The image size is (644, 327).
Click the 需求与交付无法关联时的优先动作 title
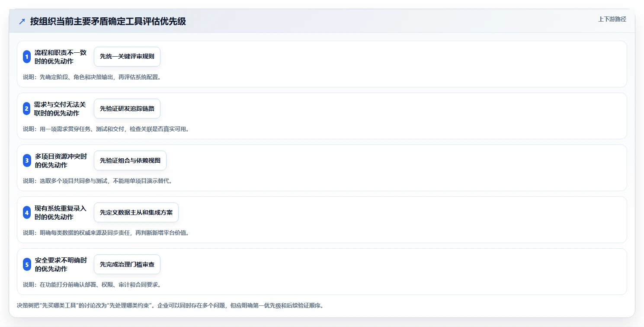[x=61, y=109]
